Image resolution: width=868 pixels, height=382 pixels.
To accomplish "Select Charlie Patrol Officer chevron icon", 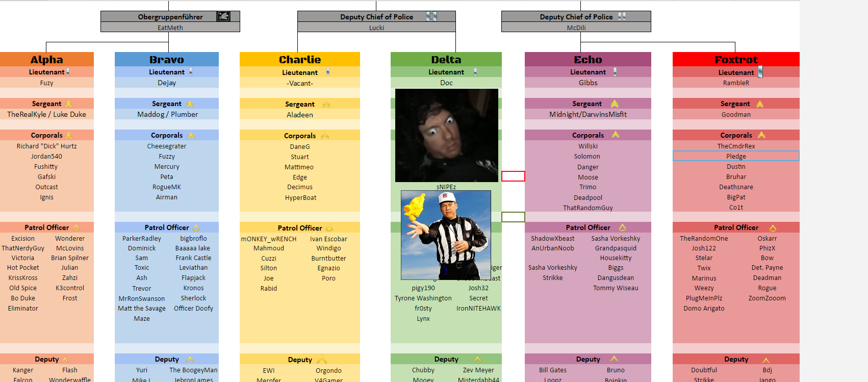I will pos(329,228).
